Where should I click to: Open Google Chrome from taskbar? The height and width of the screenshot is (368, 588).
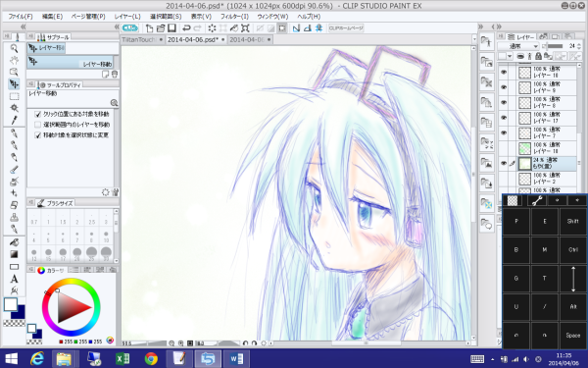click(151, 359)
